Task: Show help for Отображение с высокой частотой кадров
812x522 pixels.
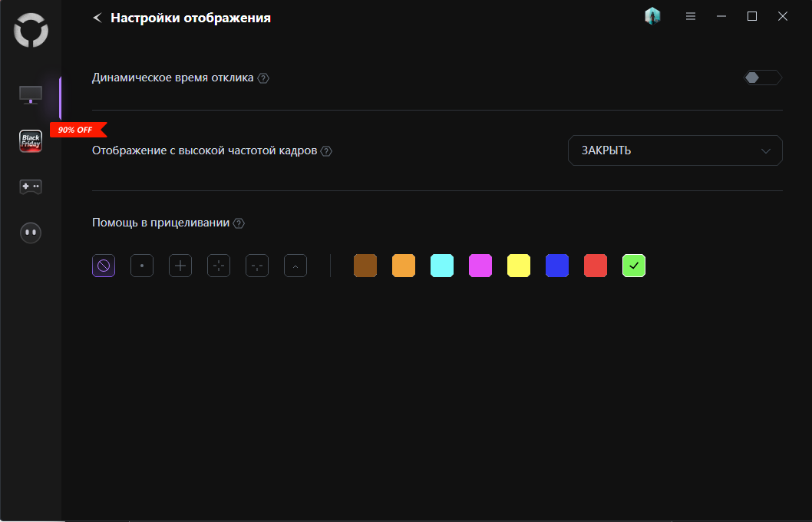Action: click(x=326, y=151)
